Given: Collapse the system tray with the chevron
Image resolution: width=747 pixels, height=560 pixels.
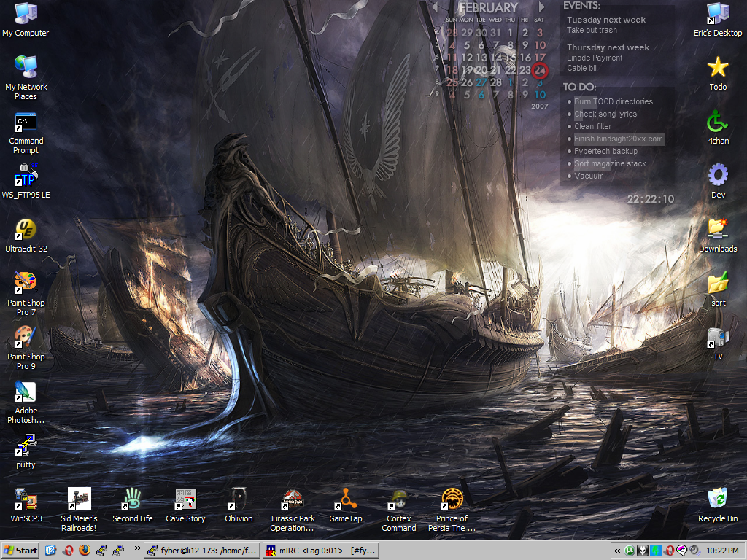Looking at the screenshot, I should 617,551.
